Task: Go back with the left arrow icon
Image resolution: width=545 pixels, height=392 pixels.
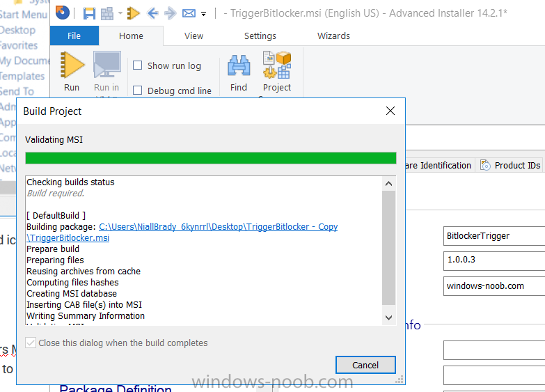Action: point(152,13)
